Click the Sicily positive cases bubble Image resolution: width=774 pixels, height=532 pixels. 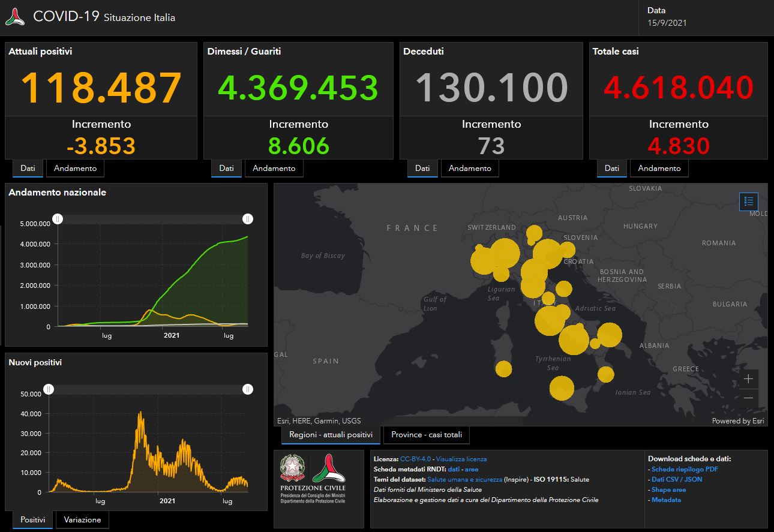pyautogui.click(x=562, y=388)
